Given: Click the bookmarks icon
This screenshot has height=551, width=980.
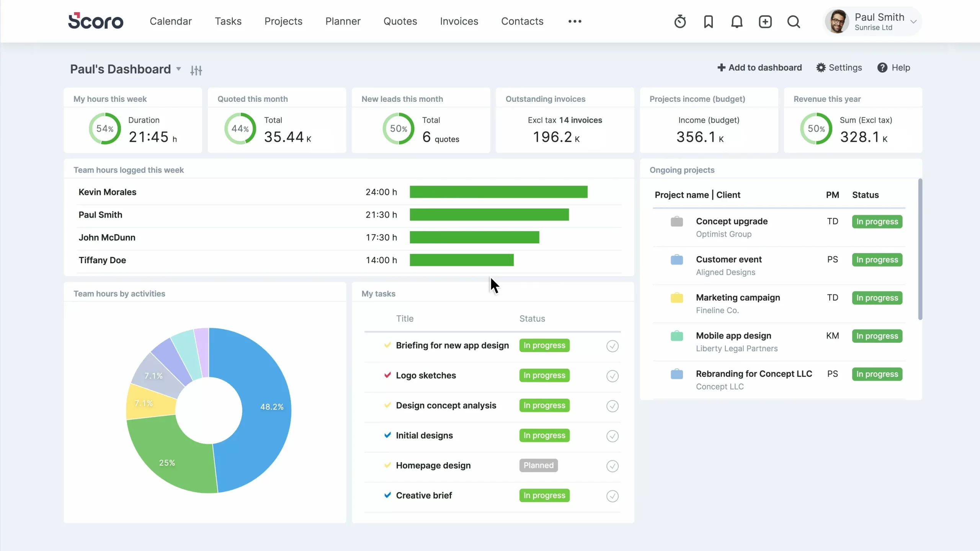Looking at the screenshot, I should point(708,21).
